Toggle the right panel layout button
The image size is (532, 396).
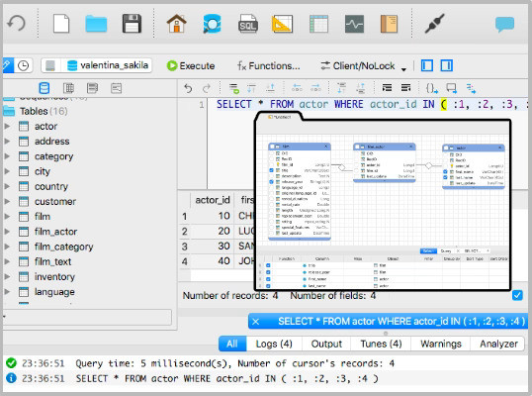(447, 65)
